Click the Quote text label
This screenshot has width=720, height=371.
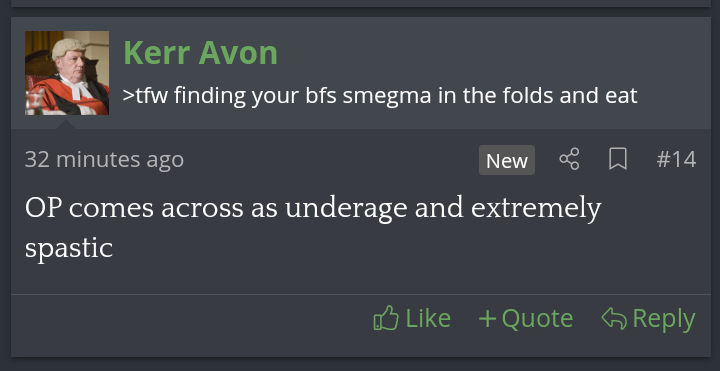point(537,318)
